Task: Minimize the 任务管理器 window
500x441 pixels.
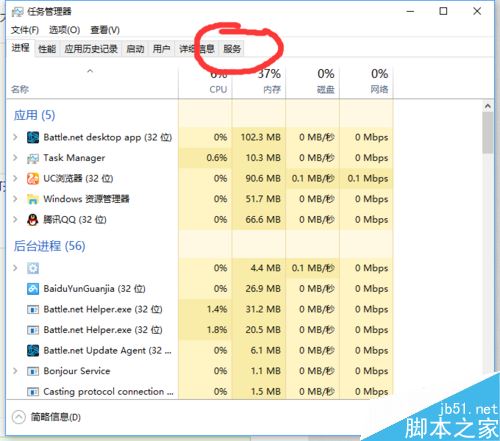Action: [410, 11]
